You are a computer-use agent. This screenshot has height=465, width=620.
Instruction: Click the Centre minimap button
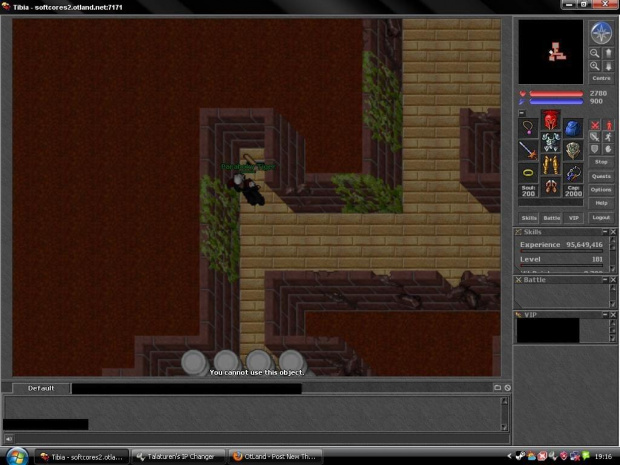[601, 78]
